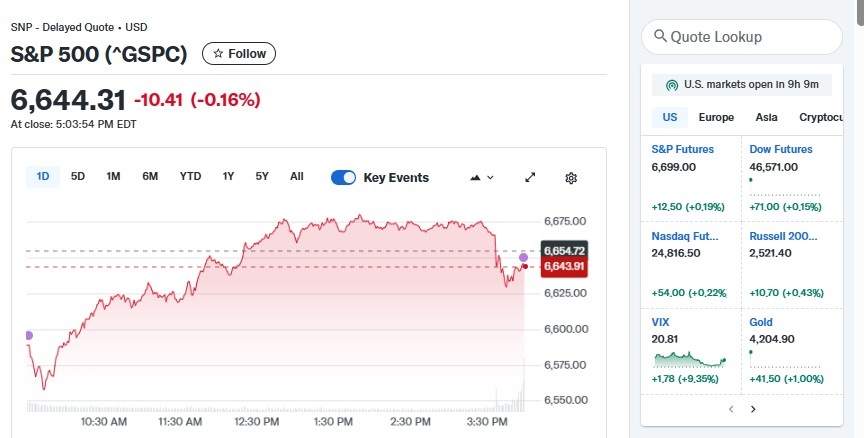Follow the S&P 500 index
This screenshot has width=864, height=438.
239,54
